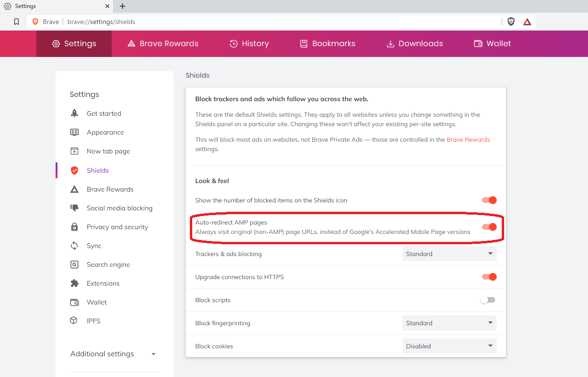Image resolution: width=588 pixels, height=377 pixels.
Task: Open Social media blocking settings
Action: click(120, 208)
